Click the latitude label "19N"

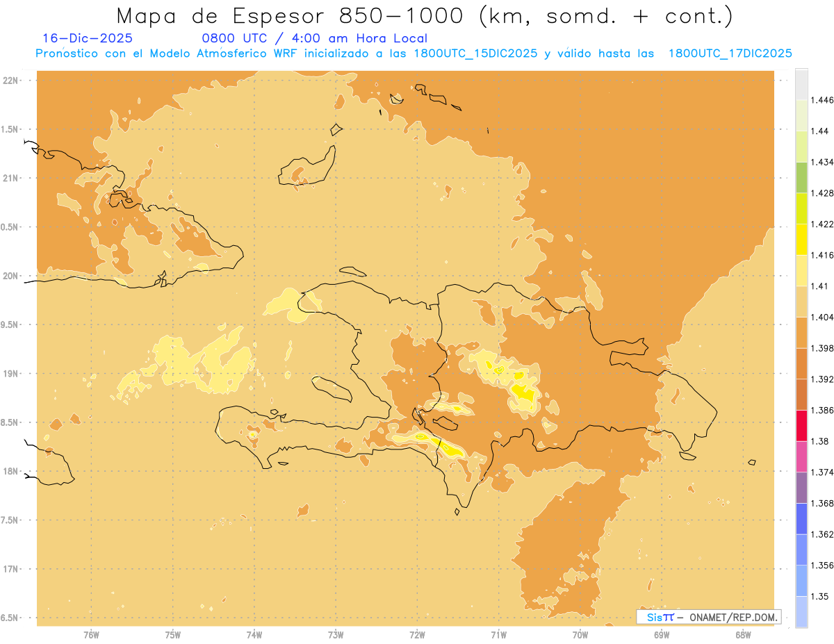tap(10, 373)
